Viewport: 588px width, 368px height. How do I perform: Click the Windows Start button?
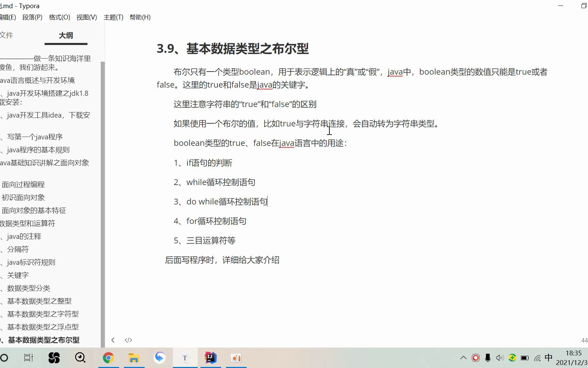pos(4,358)
